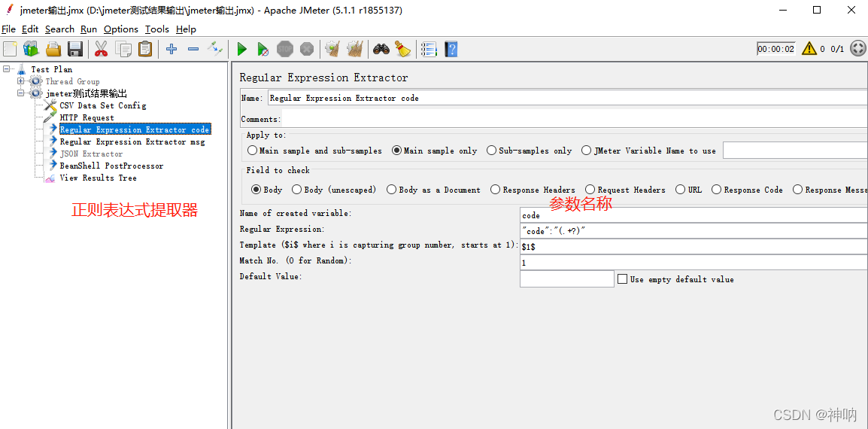Select Regular Expression Extractor msg item

(132, 142)
